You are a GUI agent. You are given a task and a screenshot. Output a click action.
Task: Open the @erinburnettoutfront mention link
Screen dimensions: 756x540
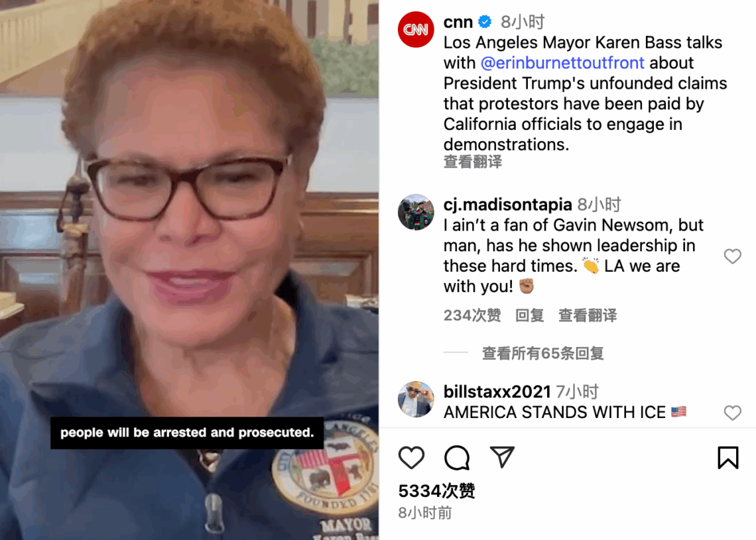tap(562, 63)
